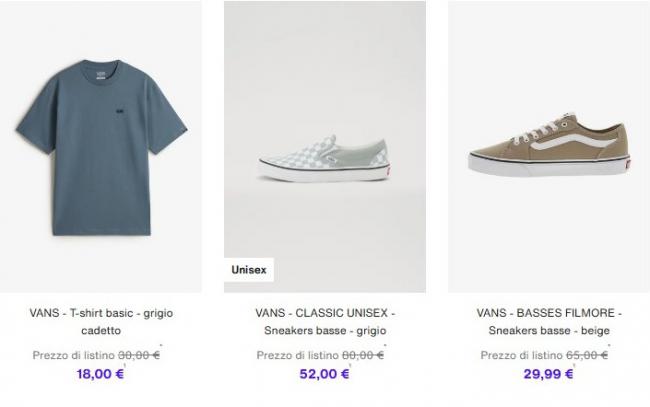Click the 29,99 € sale price
The image size is (650, 407).
(548, 374)
